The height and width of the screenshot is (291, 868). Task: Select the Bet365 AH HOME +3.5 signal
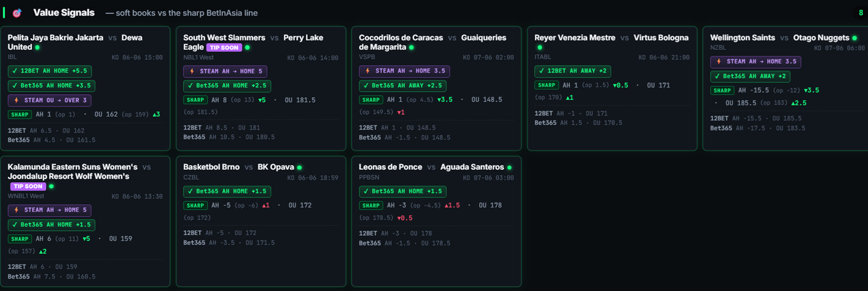52,86
